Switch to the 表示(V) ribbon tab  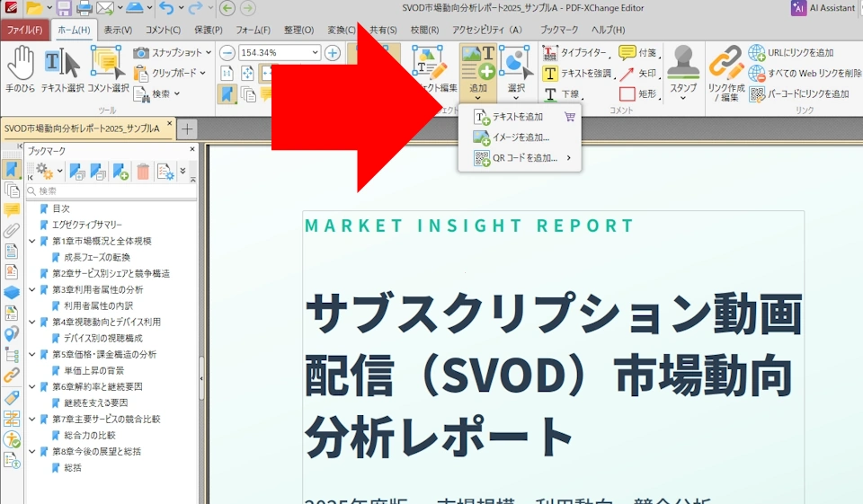[x=118, y=30]
